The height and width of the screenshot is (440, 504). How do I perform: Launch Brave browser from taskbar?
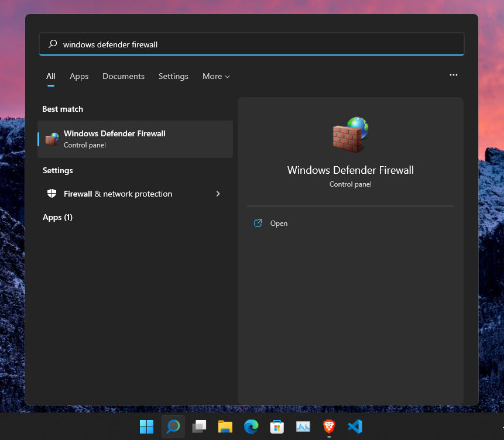click(329, 427)
